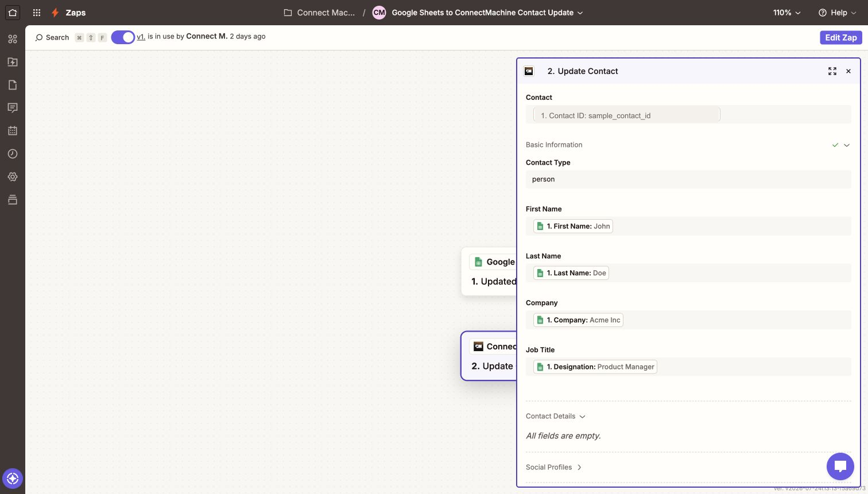Open the v1. version link

(141, 37)
